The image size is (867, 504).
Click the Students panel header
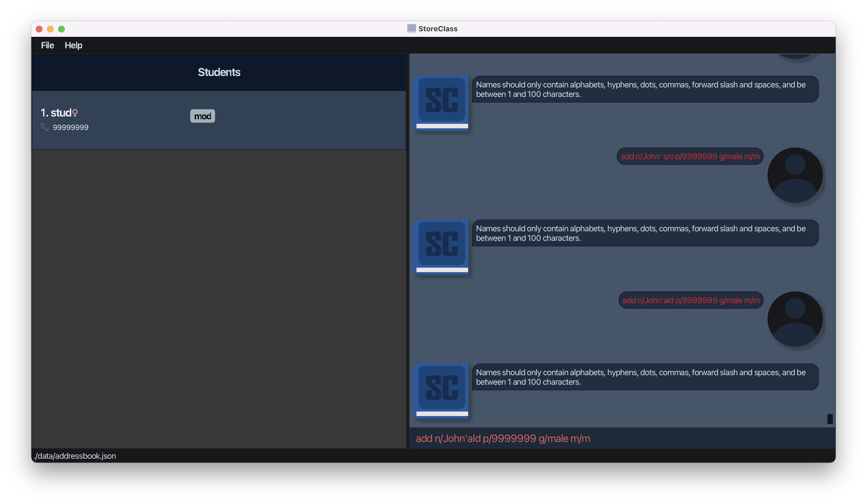pos(219,72)
